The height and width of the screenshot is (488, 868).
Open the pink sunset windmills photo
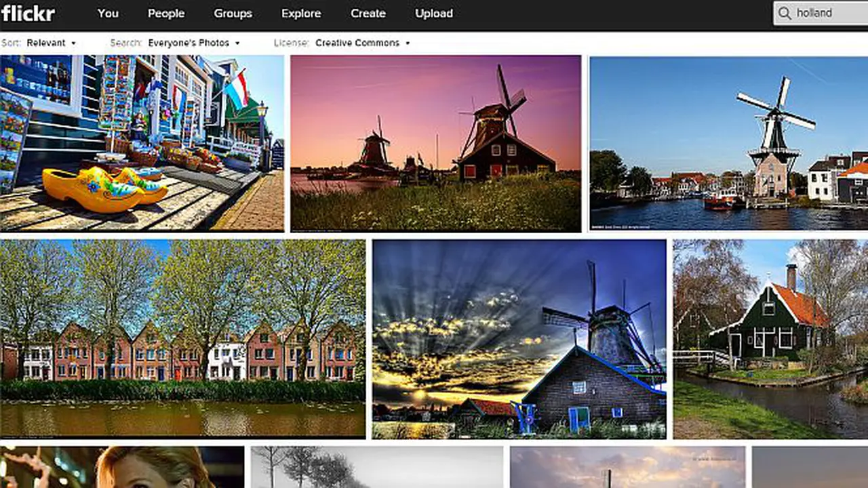pyautogui.click(x=435, y=144)
